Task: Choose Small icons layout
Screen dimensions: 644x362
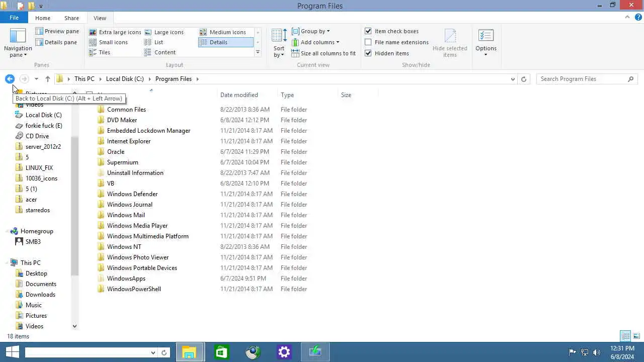Action: pos(109,42)
